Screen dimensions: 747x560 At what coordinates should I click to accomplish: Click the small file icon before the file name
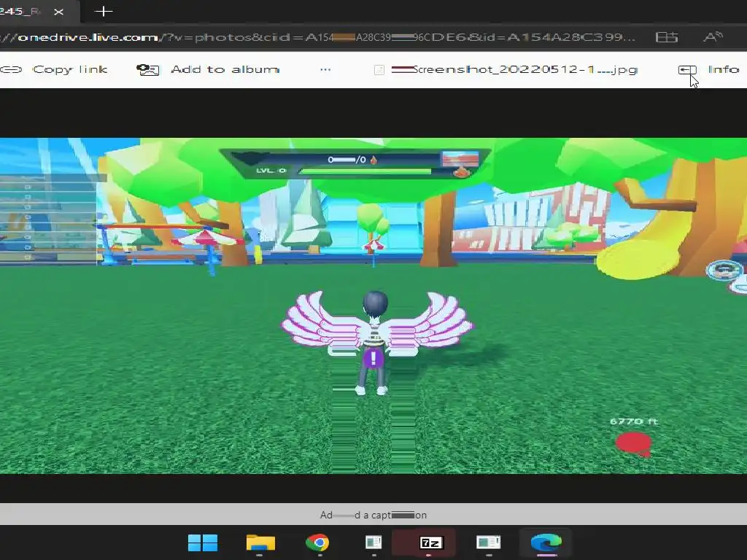379,70
